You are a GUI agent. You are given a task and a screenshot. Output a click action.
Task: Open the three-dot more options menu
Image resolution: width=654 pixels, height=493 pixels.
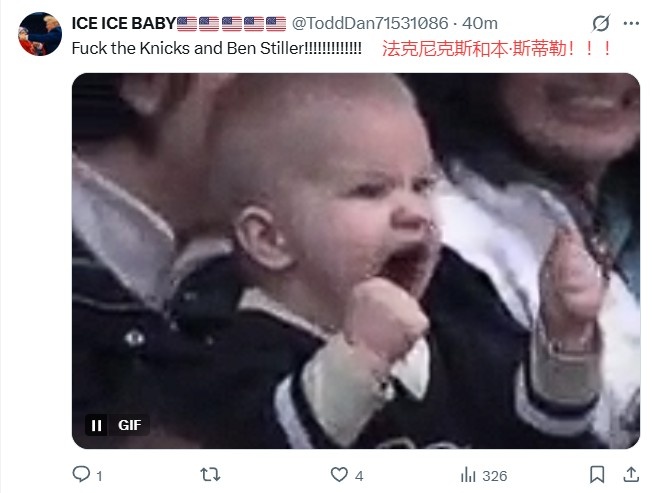coord(631,23)
